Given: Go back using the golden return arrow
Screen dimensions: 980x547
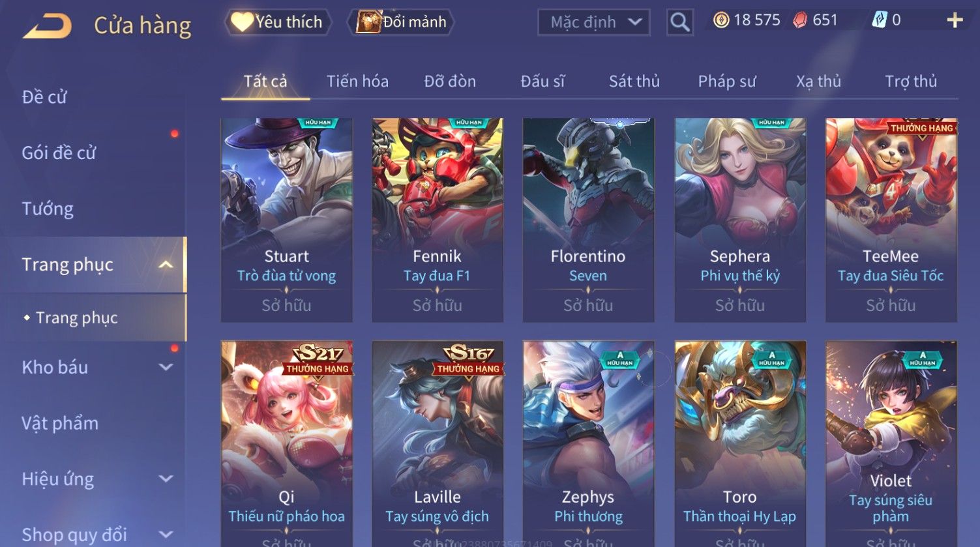Looking at the screenshot, I should pos(48,26).
